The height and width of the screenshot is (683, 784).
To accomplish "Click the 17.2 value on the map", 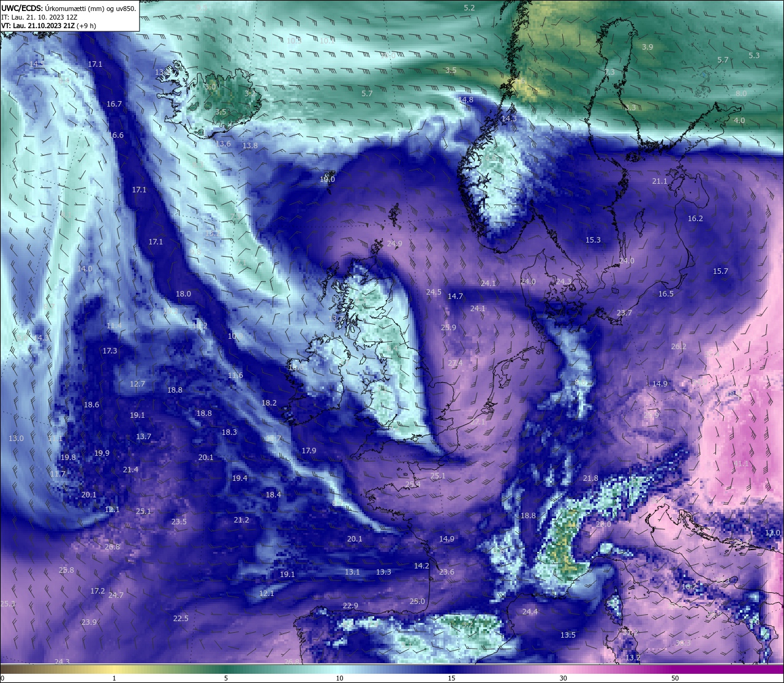I will tap(98, 591).
